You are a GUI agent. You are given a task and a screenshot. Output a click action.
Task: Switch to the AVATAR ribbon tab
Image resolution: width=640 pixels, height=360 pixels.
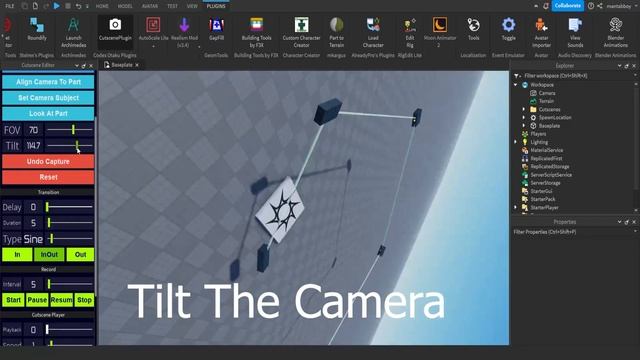point(150,6)
